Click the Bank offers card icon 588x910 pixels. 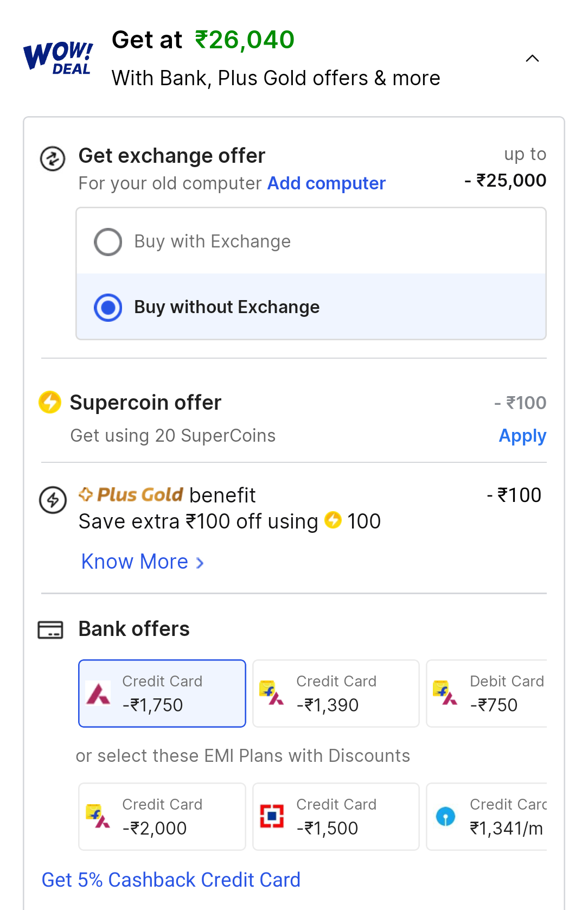point(50,630)
